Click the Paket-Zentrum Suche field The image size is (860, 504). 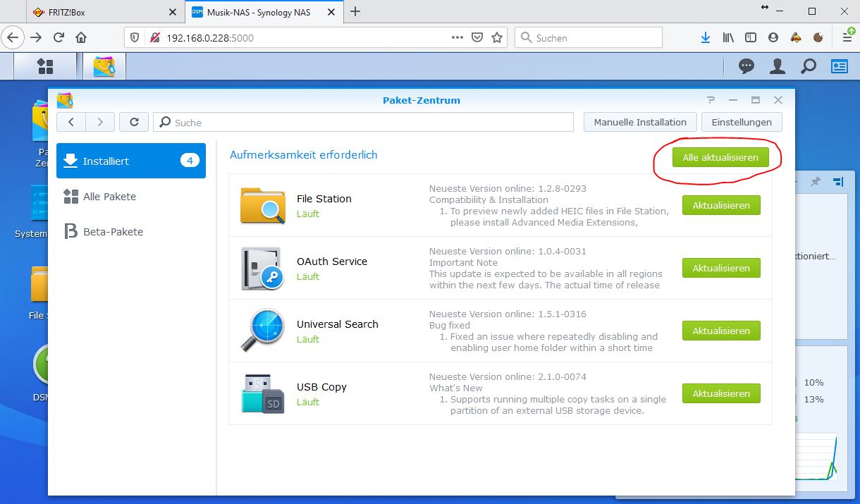pyautogui.click(x=363, y=122)
